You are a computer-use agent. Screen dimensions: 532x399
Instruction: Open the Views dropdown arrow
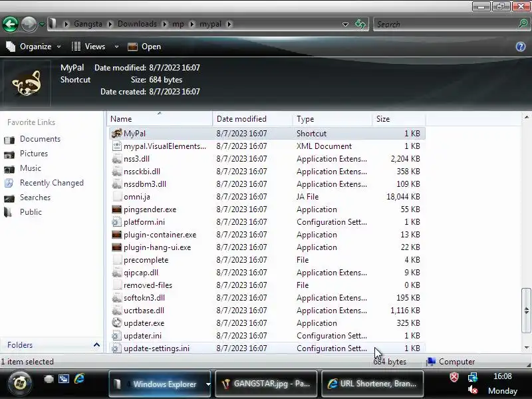[116, 47]
